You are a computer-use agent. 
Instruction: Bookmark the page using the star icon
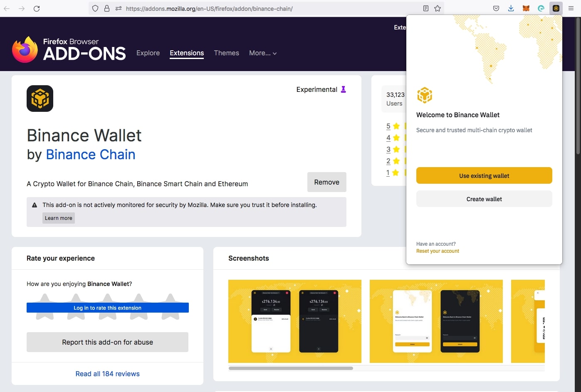[x=438, y=8]
